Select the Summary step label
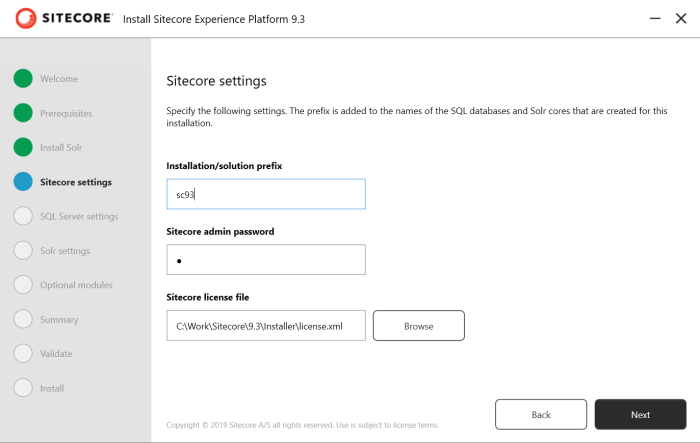Image resolution: width=700 pixels, height=443 pixels. click(x=59, y=320)
